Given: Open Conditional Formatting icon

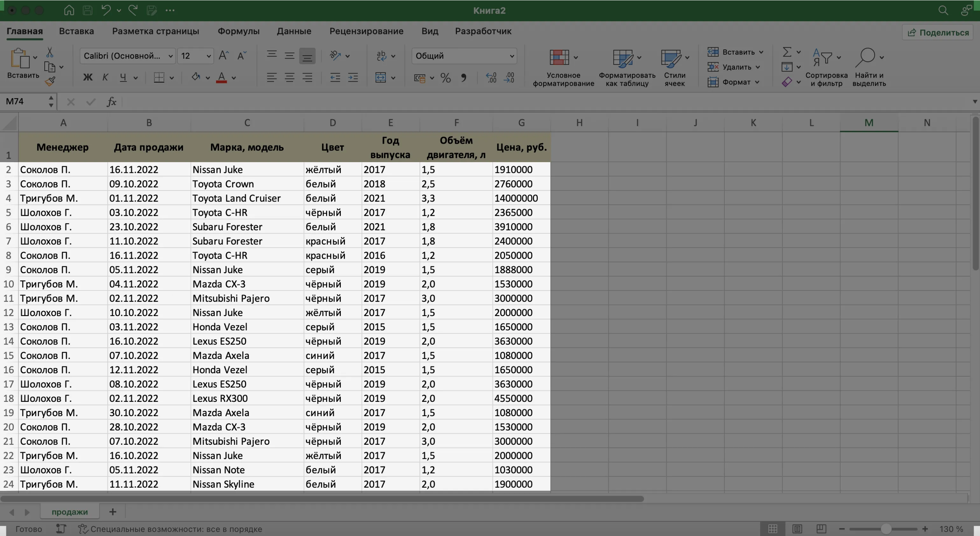Looking at the screenshot, I should 559,58.
